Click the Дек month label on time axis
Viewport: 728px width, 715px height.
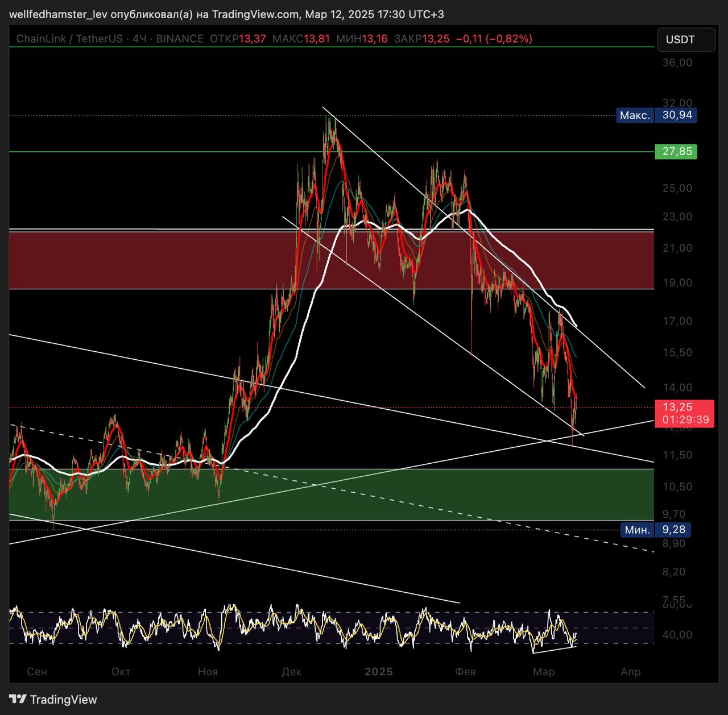click(x=292, y=672)
